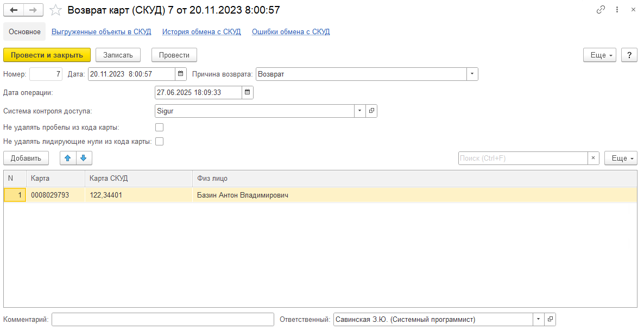The height and width of the screenshot is (330, 644).
Task: Add document to favorites with star icon
Action: point(55,10)
